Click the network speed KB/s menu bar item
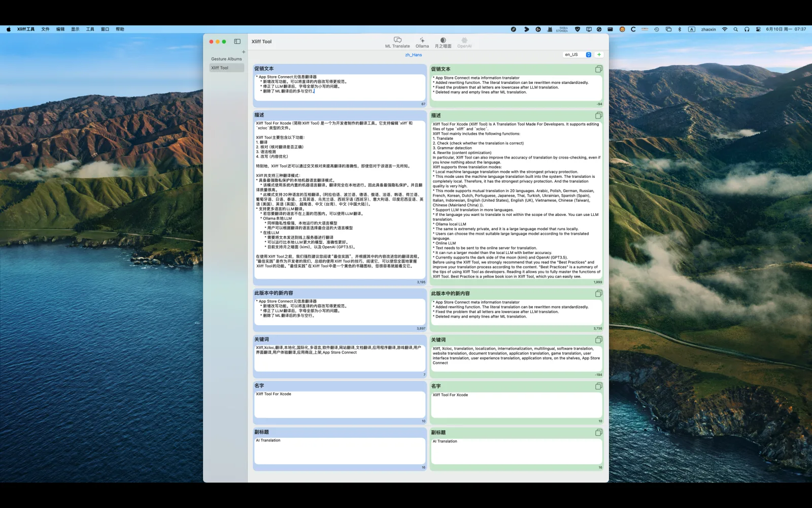Image resolution: width=812 pixels, height=508 pixels. click(562, 29)
